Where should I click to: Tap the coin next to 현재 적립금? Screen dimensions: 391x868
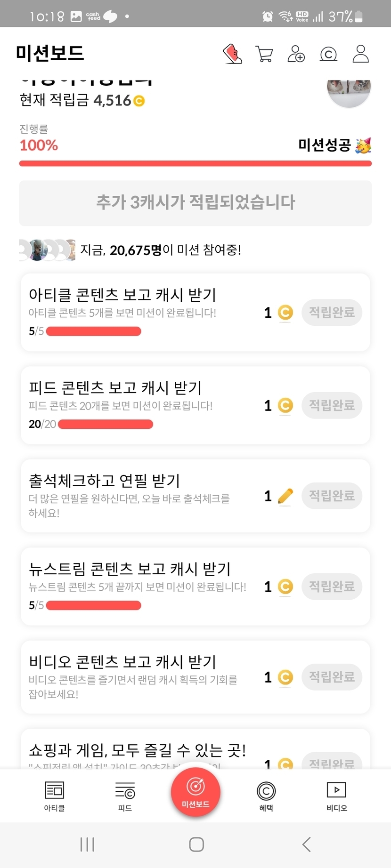(x=139, y=101)
